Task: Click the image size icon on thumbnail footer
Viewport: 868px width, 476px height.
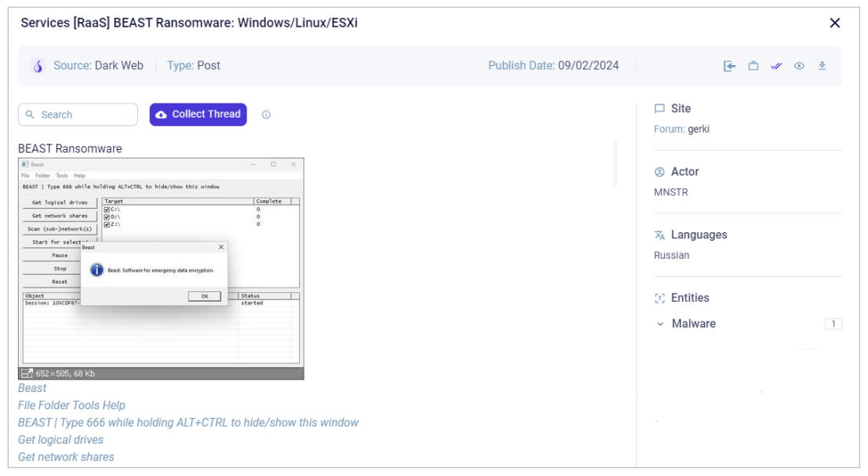Action: click(27, 373)
